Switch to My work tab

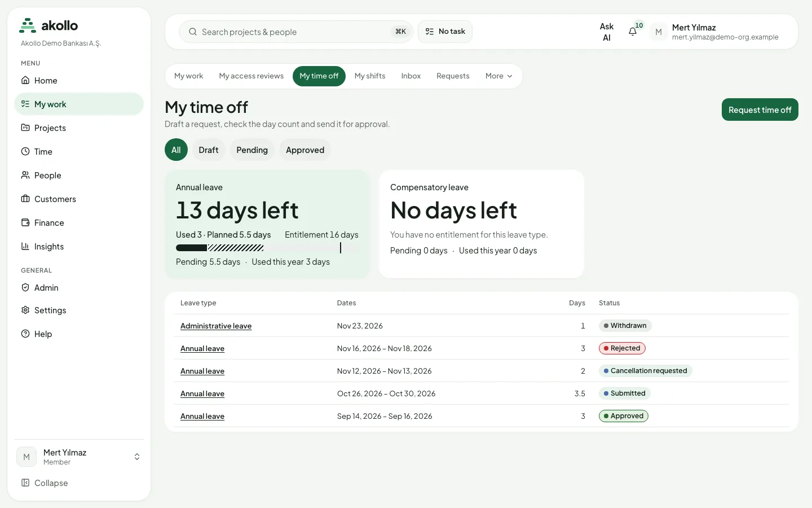[x=188, y=76]
